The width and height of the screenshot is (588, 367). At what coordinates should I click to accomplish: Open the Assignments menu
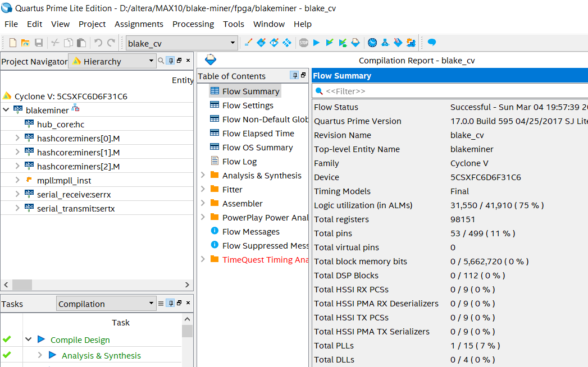(x=139, y=24)
